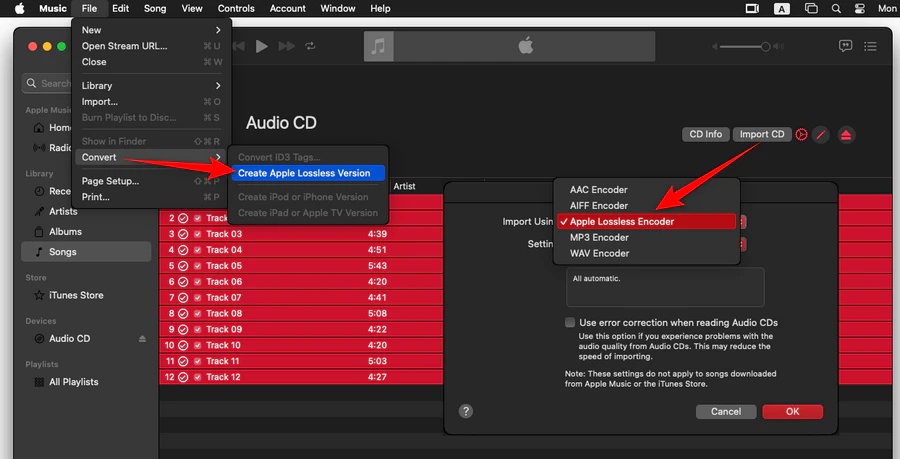
Task: Open Spotlight search in menu bar
Action: coord(836,8)
